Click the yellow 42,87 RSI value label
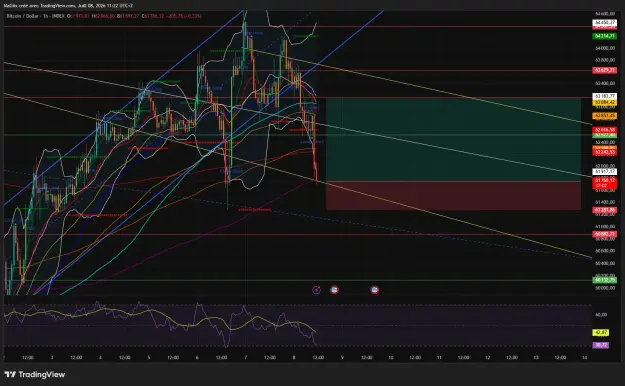Image resolution: width=625 pixels, height=386 pixels. pos(601,333)
